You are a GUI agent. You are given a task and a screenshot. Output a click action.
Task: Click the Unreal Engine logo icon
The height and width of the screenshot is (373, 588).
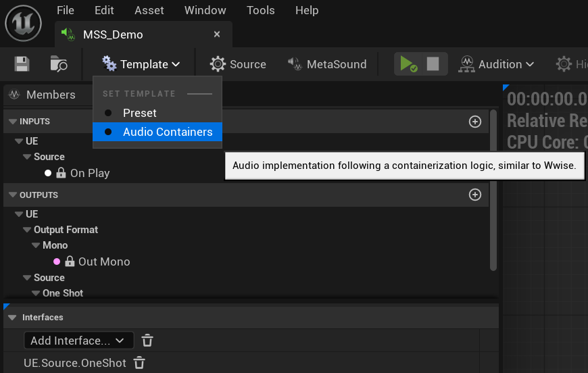[23, 23]
